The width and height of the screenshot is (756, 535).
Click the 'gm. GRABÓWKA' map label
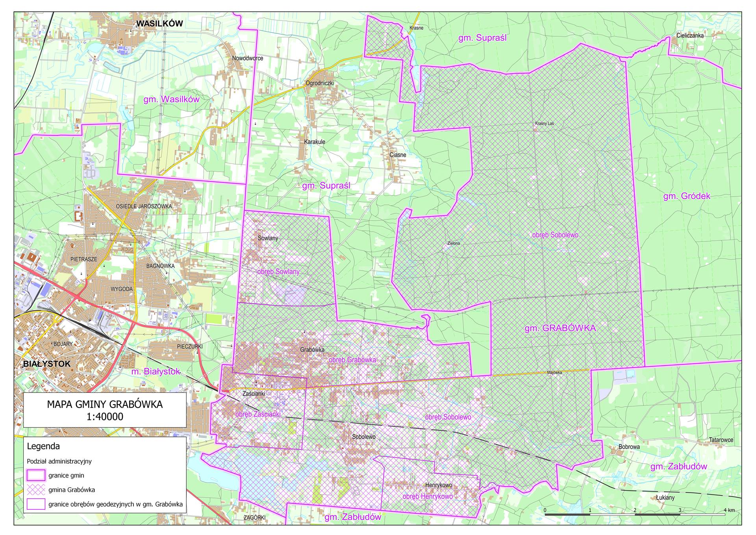[560, 328]
